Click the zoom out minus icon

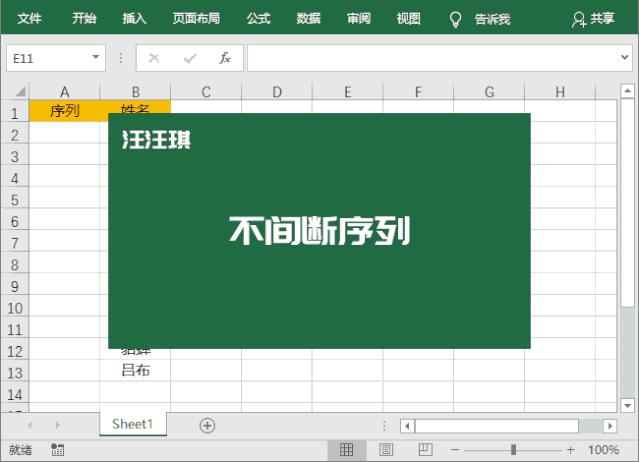coord(455,450)
